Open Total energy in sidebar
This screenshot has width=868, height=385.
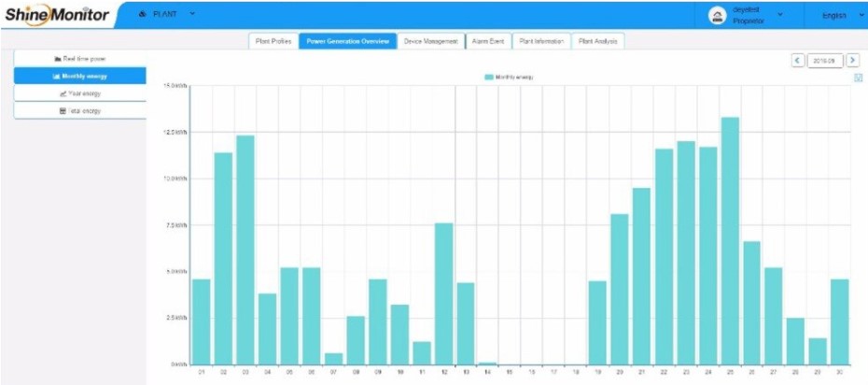tap(80, 110)
